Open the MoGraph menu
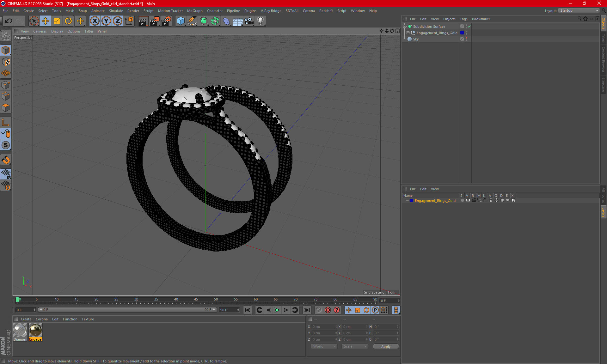607x364 pixels. pos(195,11)
